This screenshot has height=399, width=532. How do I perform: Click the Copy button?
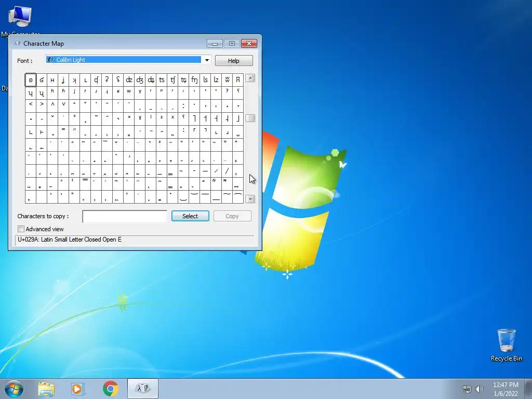click(x=232, y=216)
